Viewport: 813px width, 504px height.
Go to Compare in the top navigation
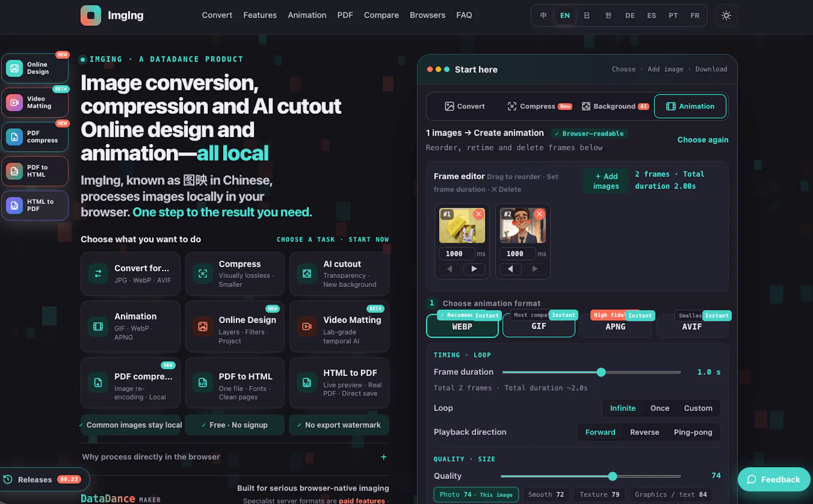[381, 15]
